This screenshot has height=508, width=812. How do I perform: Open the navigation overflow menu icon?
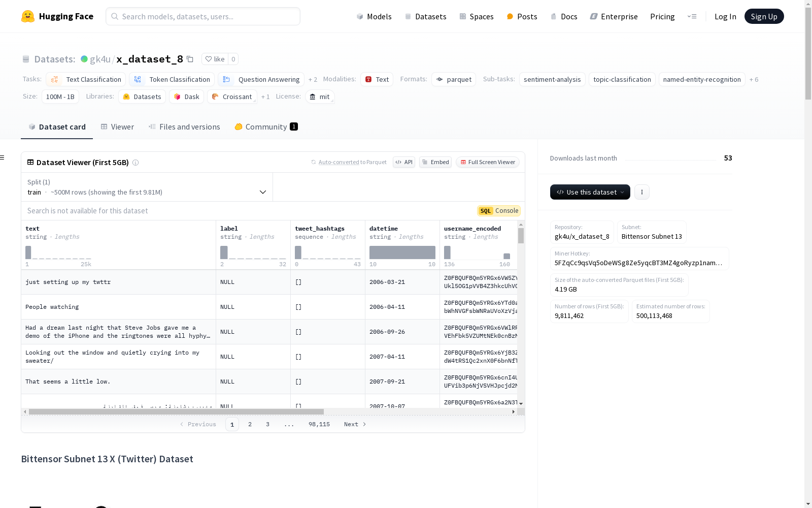[x=692, y=16]
